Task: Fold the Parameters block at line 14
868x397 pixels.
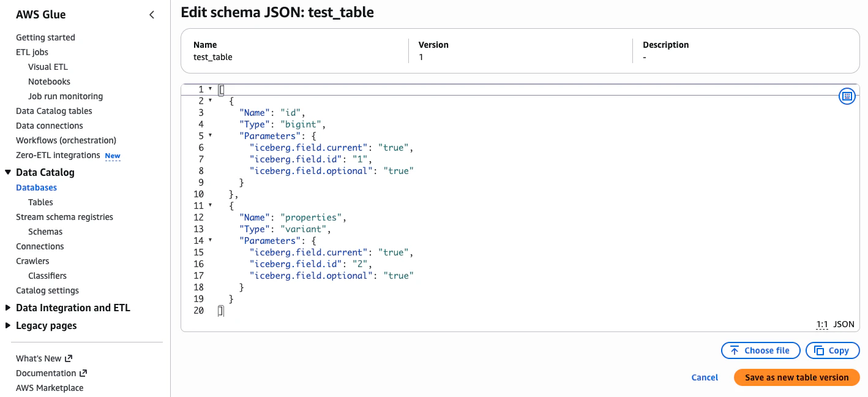Action: [x=211, y=240]
